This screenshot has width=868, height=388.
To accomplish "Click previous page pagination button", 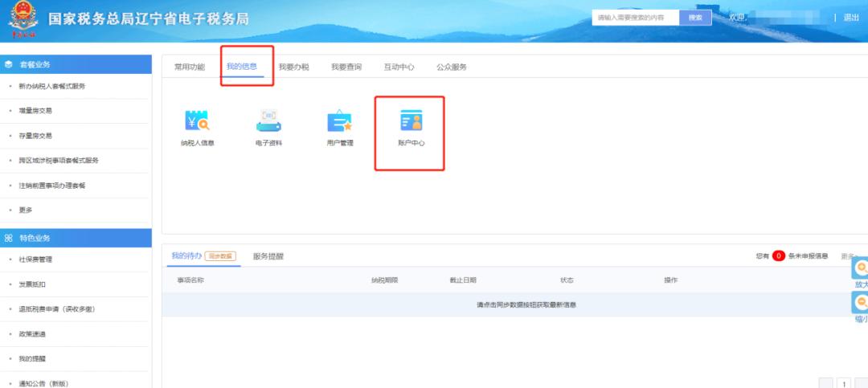I will 825,383.
